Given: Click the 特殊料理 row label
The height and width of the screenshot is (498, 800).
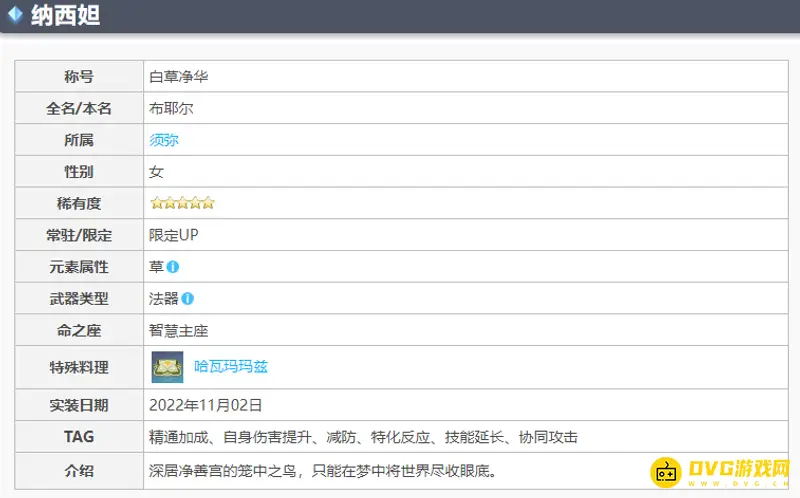Looking at the screenshot, I should click(x=79, y=367).
